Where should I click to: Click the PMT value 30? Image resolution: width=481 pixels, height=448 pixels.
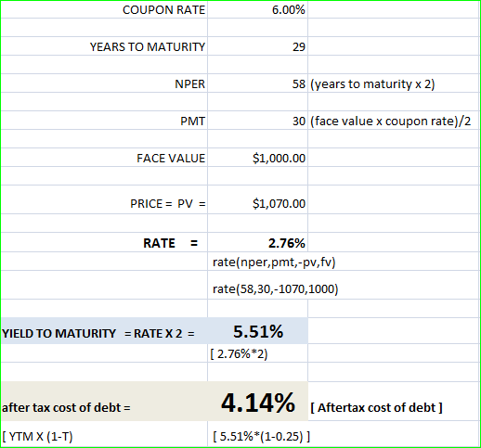[x=299, y=122]
